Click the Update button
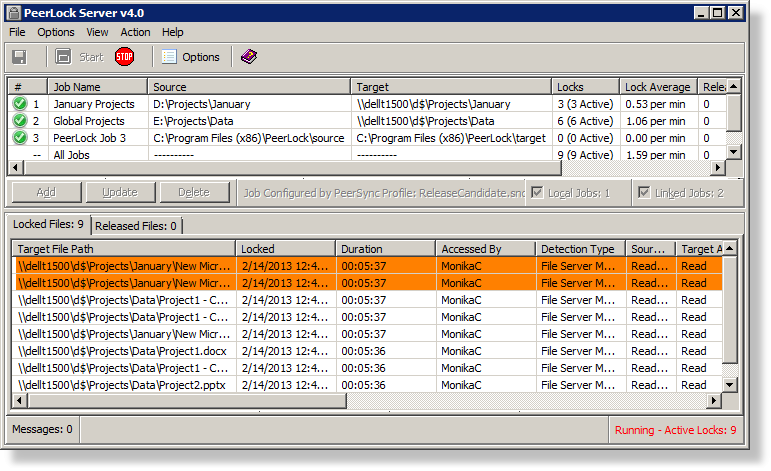 pos(120,192)
